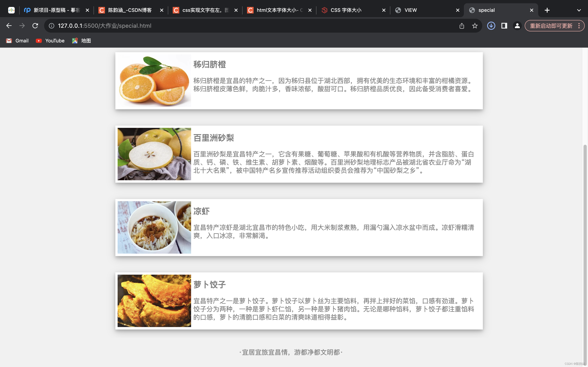Open the new tab plus button
The height and width of the screenshot is (367, 588).
click(547, 10)
